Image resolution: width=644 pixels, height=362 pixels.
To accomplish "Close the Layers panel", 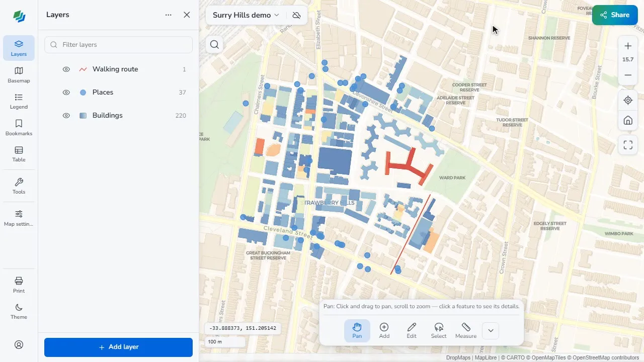I will (187, 15).
